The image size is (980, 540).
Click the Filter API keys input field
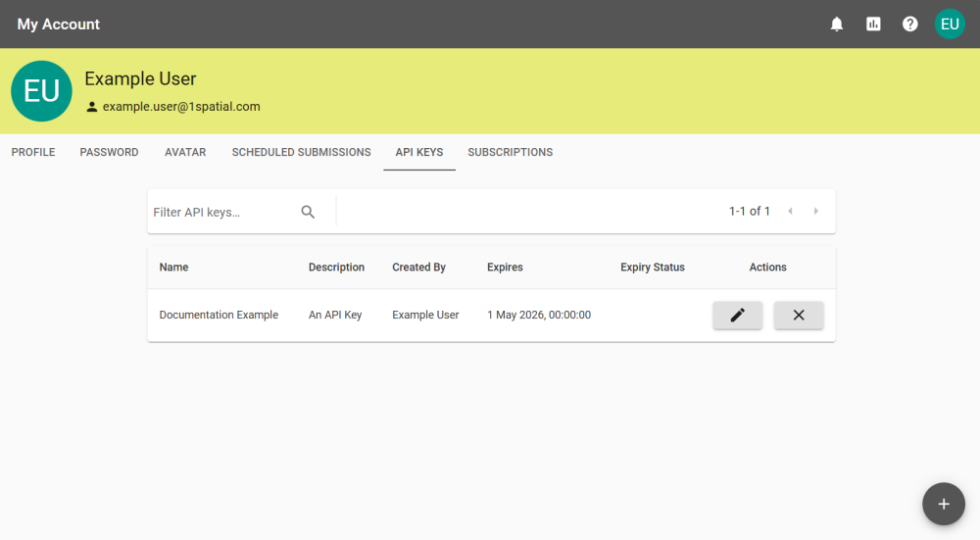coord(223,212)
